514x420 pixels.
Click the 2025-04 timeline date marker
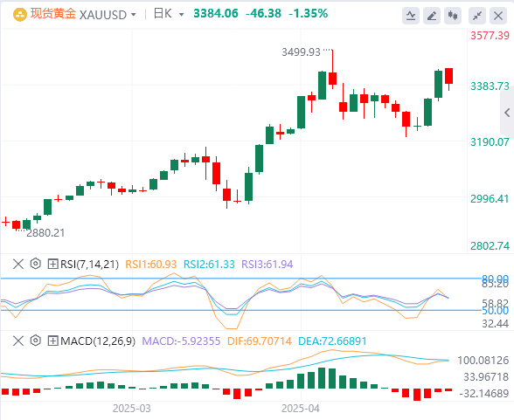(x=301, y=409)
